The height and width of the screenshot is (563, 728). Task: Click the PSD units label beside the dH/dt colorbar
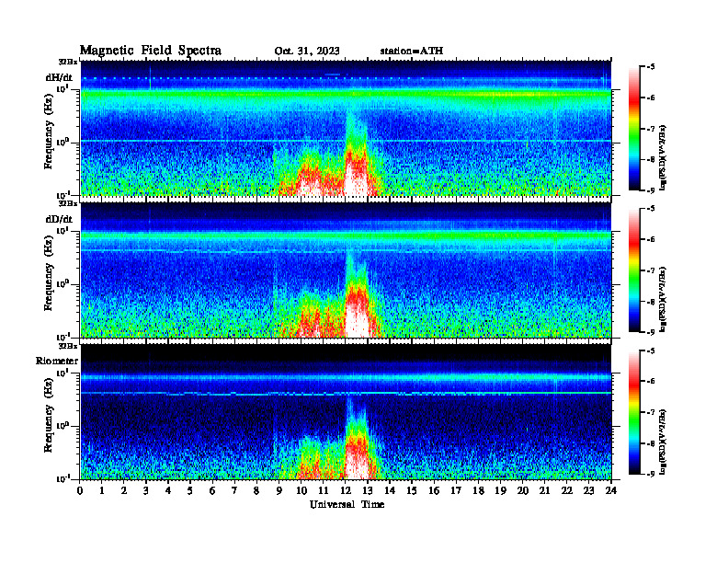pyautogui.click(x=663, y=156)
